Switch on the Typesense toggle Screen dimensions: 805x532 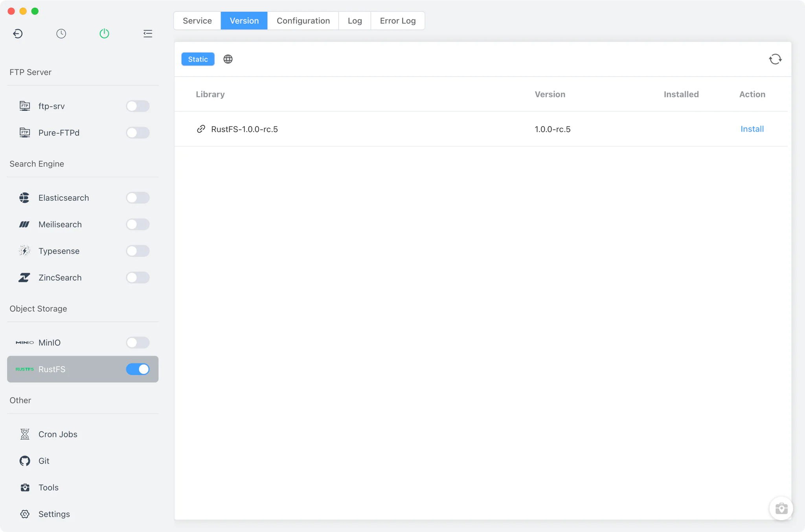tap(138, 251)
